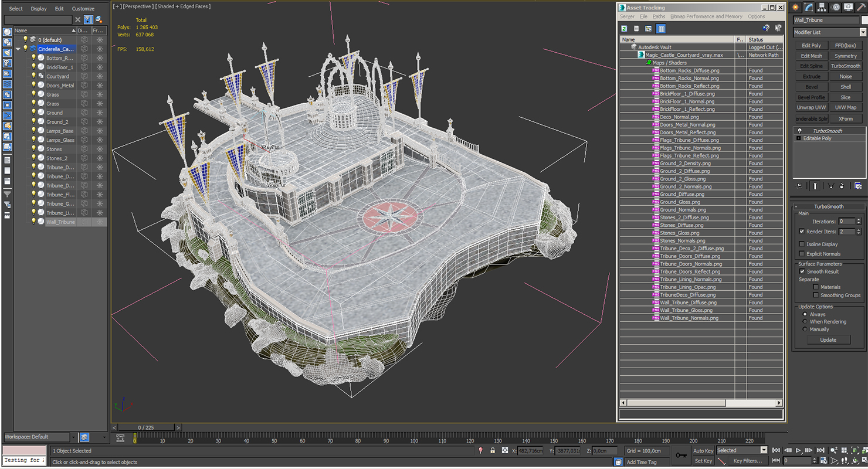This screenshot has width=868, height=469.
Task: Expand the Editable Poly stack entry
Action: (x=798, y=138)
